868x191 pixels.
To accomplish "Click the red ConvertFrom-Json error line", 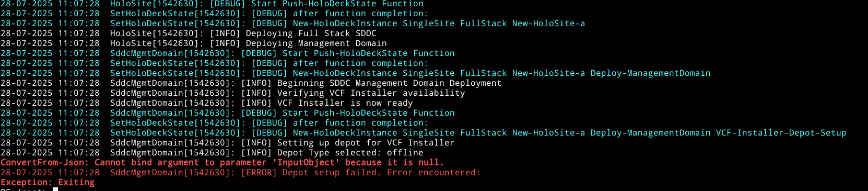I will pos(222,163).
